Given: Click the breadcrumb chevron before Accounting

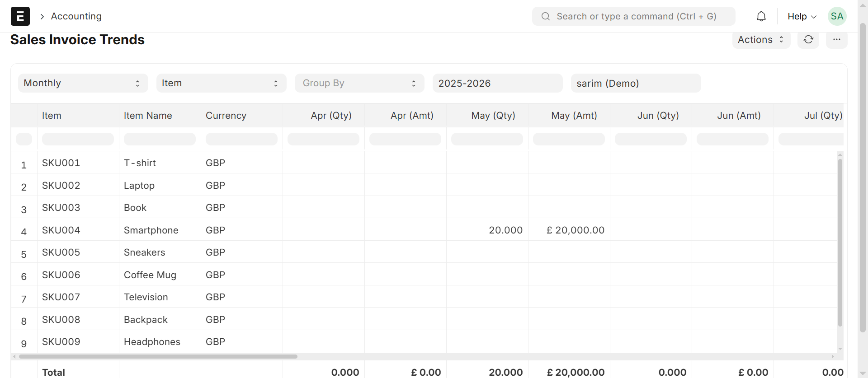Looking at the screenshot, I should pos(42,17).
